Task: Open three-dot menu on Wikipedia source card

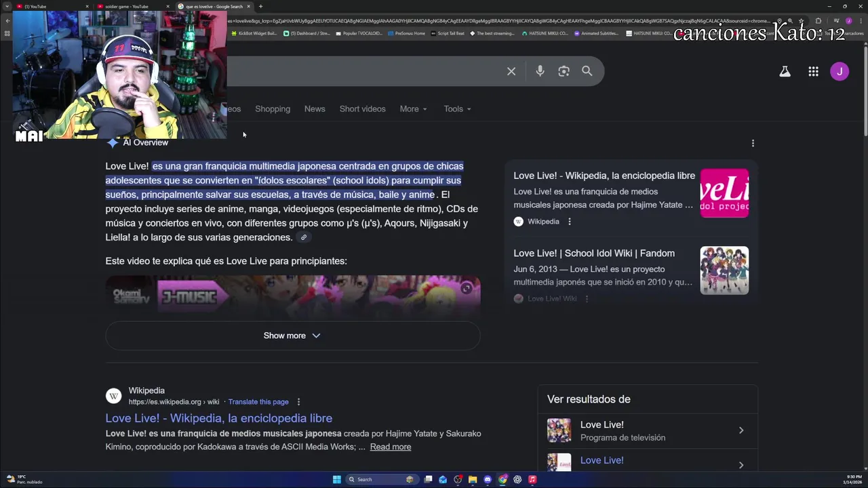Action: (570, 222)
